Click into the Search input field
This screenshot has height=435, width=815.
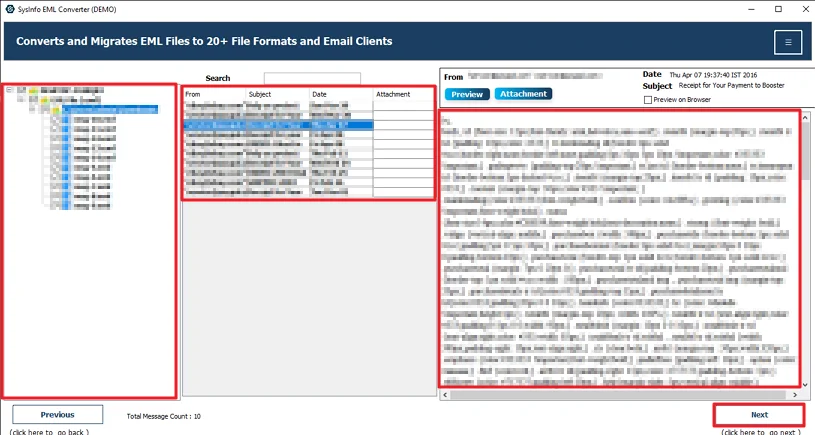(312, 78)
